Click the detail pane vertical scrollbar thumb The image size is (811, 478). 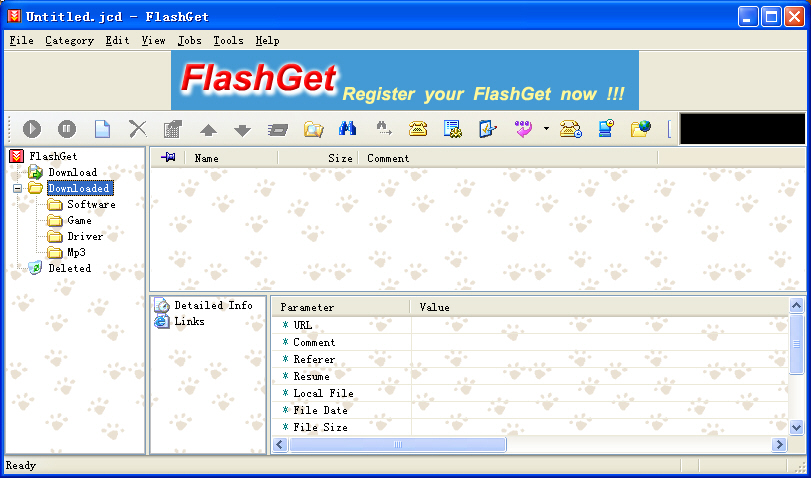point(797,344)
